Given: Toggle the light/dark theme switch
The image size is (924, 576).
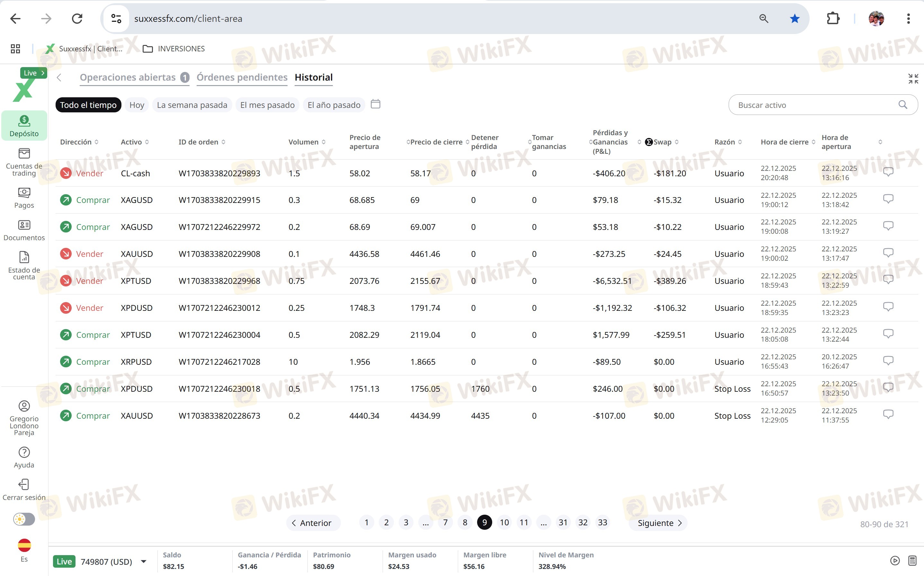Looking at the screenshot, I should pyautogui.click(x=24, y=519).
